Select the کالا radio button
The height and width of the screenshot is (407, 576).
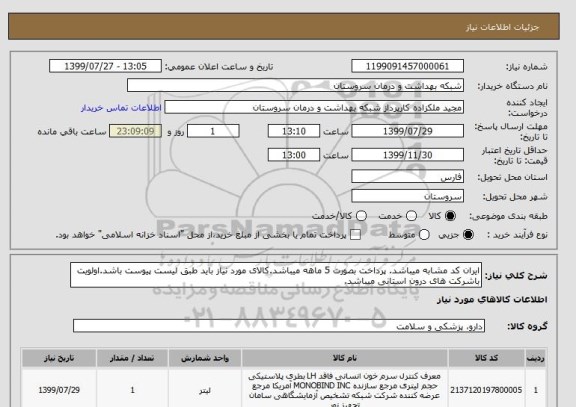(450, 216)
